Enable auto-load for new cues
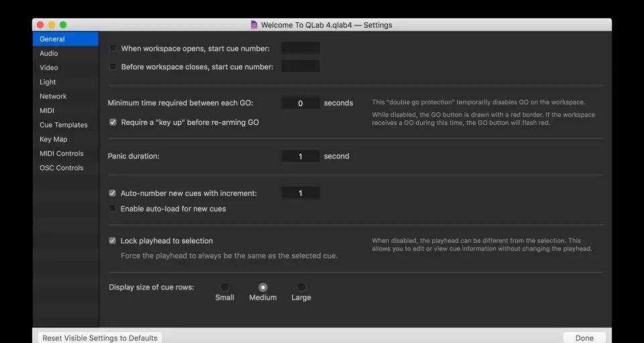This screenshot has height=343, width=644. point(112,209)
